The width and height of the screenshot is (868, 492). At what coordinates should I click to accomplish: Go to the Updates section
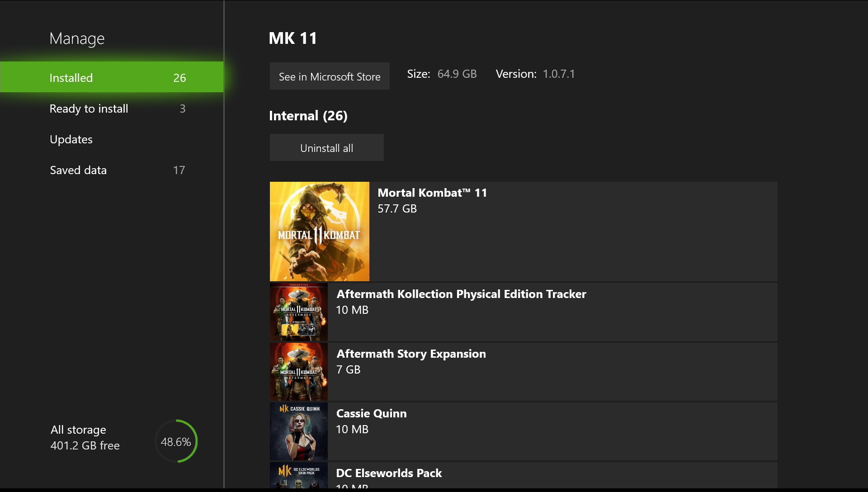[112, 139]
